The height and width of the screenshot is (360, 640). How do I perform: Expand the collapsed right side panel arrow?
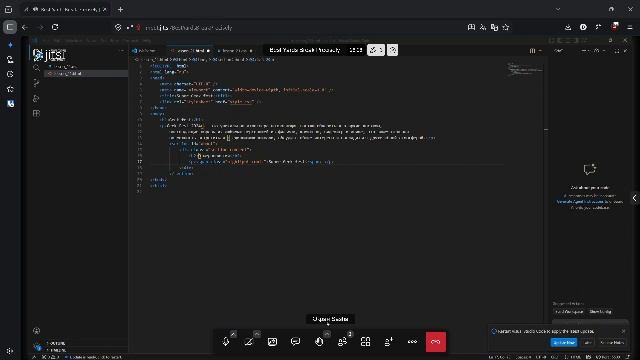(634, 198)
